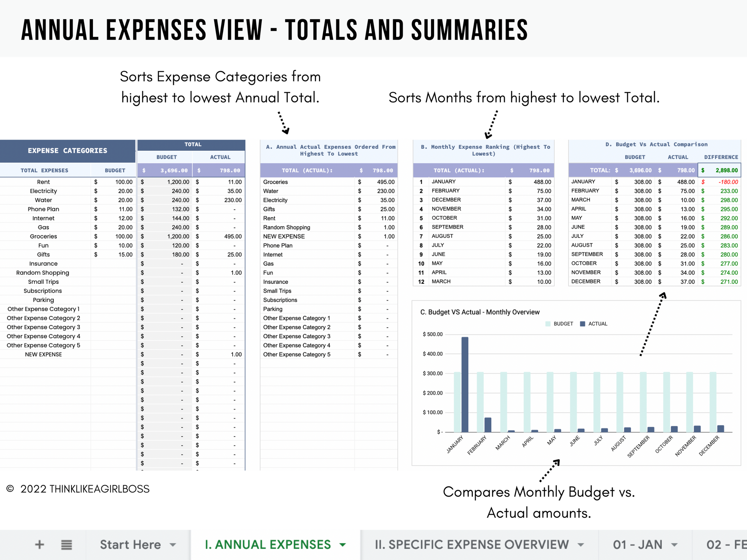
Task: Click the ACTUAL legend swatch in chart
Action: click(x=582, y=324)
